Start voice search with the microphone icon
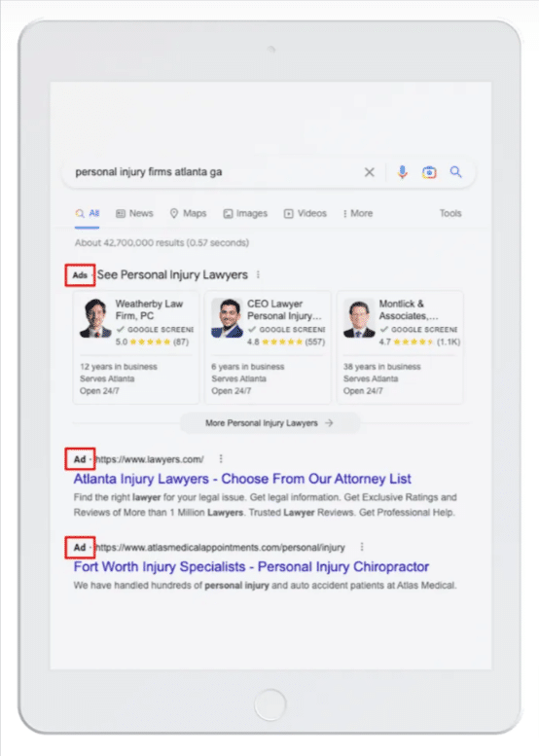Image resolution: width=539 pixels, height=756 pixels. click(403, 171)
